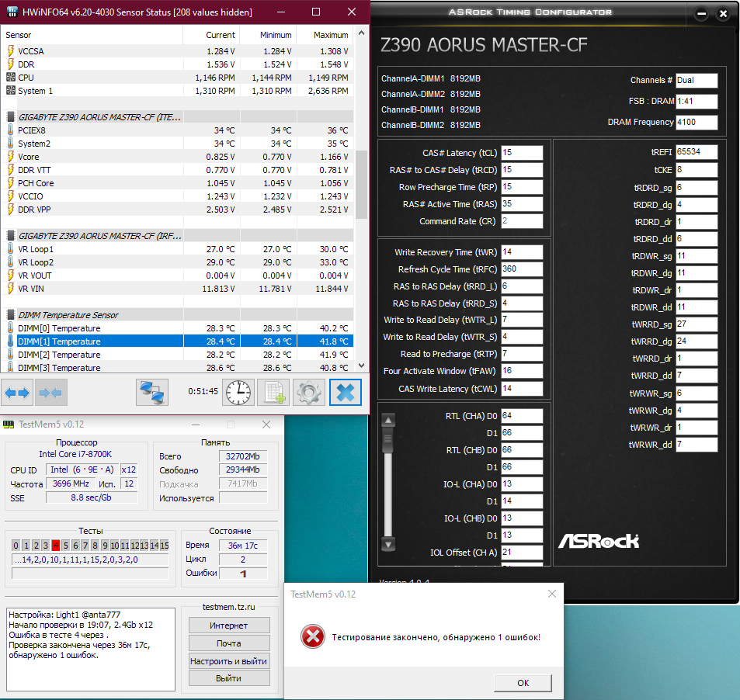Click test 15 indicator box in TestMem5

coord(165,546)
